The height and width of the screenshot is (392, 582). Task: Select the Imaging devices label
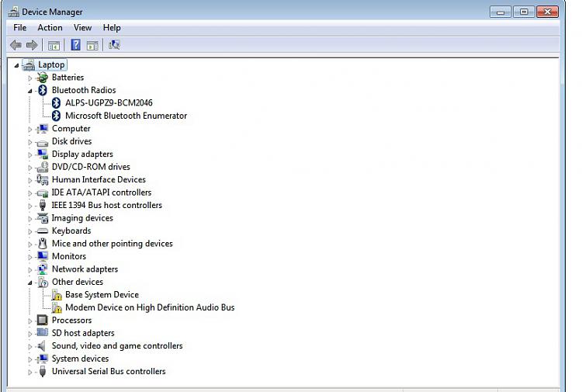click(x=82, y=218)
